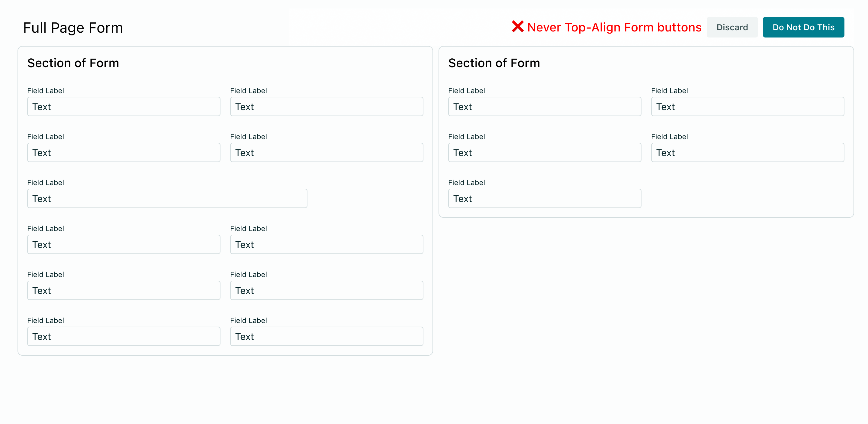Select the 'Never Top-Align Form buttons' warning text
The height and width of the screenshot is (424, 868).
(x=614, y=27)
